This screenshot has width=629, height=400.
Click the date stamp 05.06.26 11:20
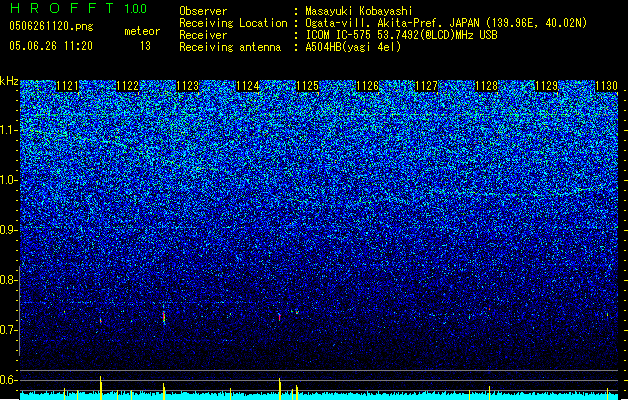(51, 46)
